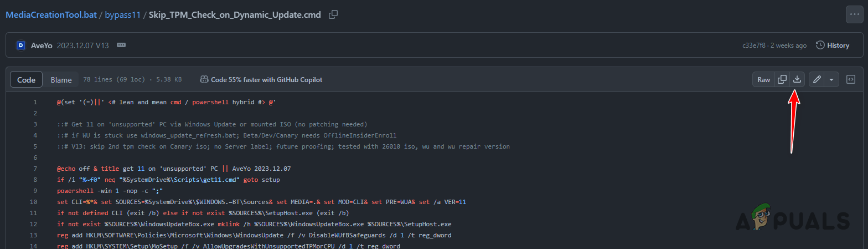The image size is (868, 249).
Task: Click the 2023.12.07 V13 commit message
Action: point(83,45)
